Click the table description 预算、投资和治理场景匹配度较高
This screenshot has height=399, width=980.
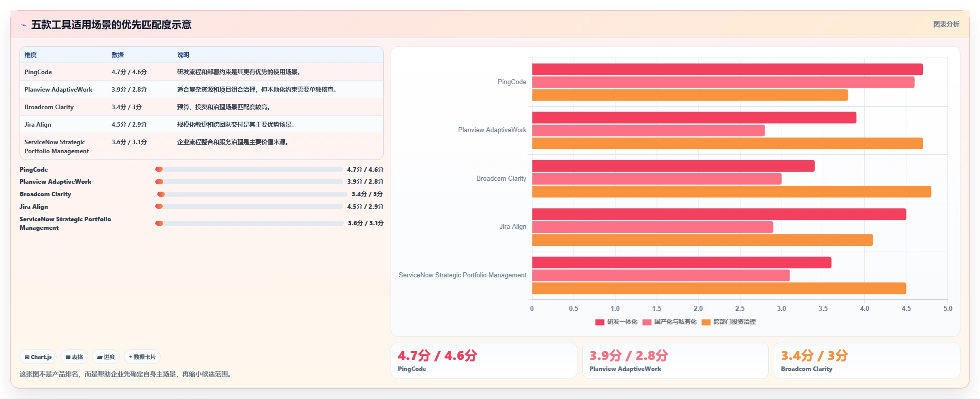pyautogui.click(x=224, y=107)
